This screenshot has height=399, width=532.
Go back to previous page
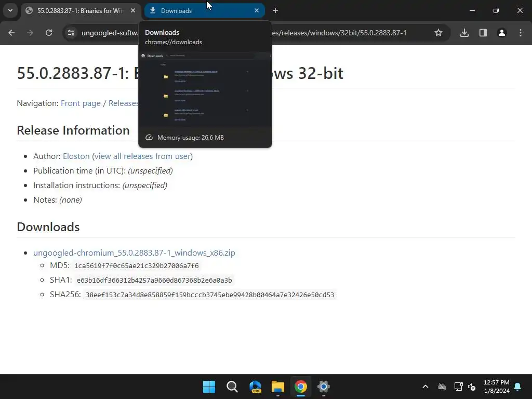point(11,33)
